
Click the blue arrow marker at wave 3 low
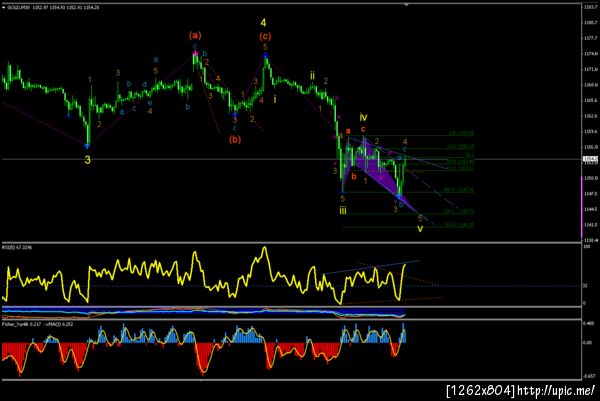pyautogui.click(x=88, y=146)
